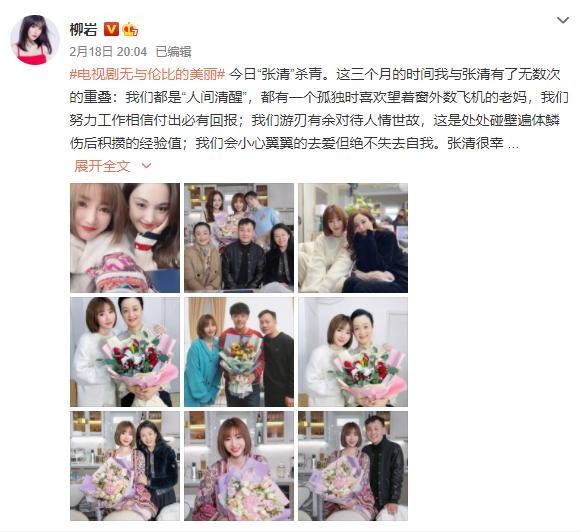The image size is (581, 532).
Task: Open the 柳岩 username link
Action: 83,29
